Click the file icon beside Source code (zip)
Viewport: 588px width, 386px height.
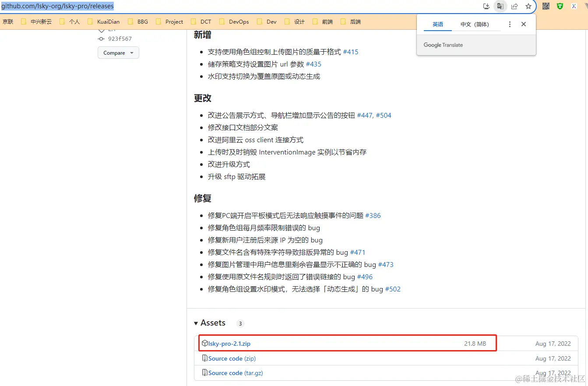[205, 358]
